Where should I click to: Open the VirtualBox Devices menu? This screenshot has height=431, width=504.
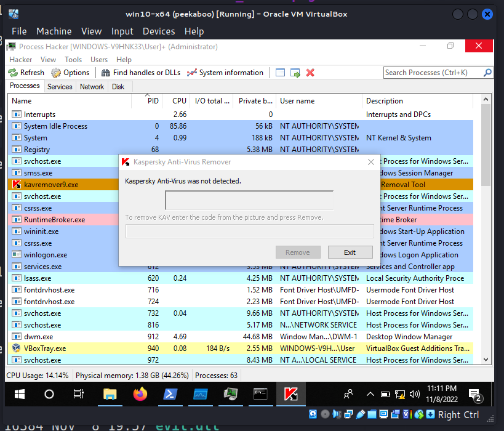pyautogui.click(x=159, y=31)
